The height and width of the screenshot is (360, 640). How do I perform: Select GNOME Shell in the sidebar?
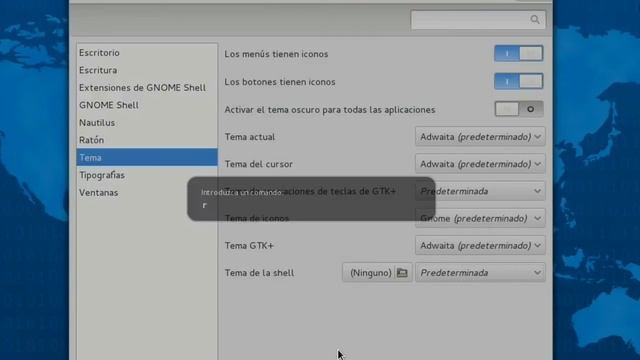click(147, 105)
